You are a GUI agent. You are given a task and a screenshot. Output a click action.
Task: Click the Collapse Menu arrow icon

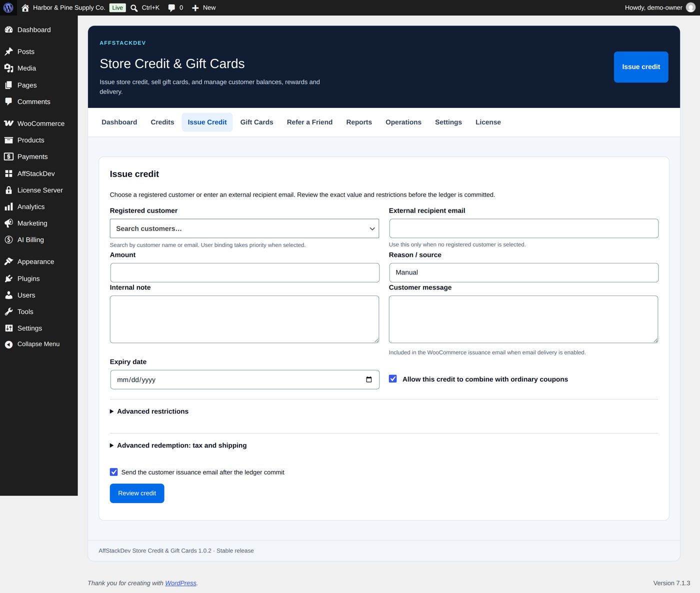8,344
